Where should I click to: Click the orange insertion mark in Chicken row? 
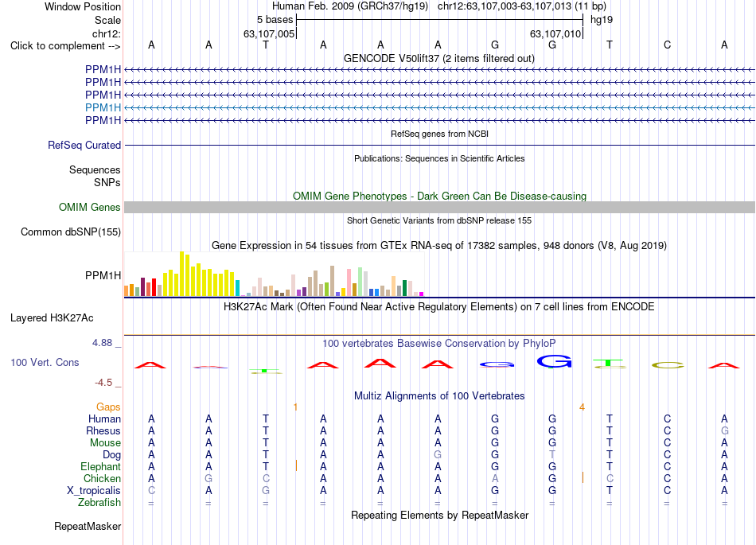click(583, 477)
